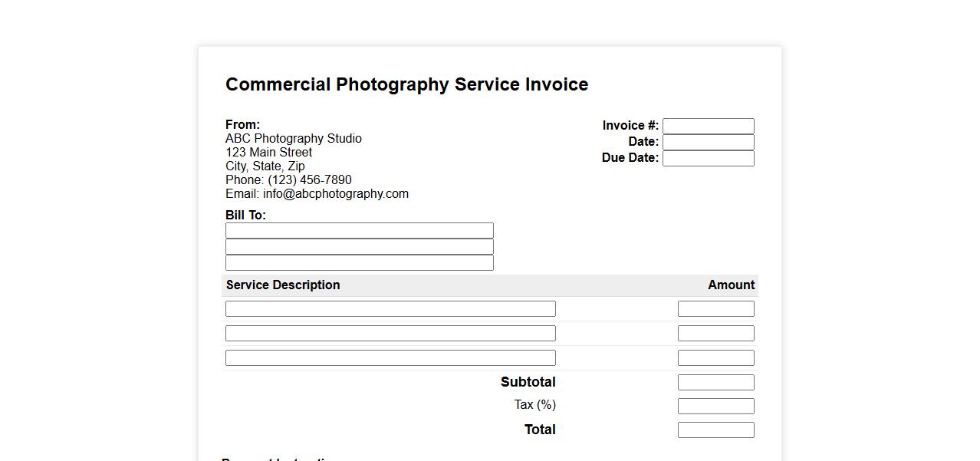Screen dimensions: 980x461
Task: Focus the Date input field
Action: (x=708, y=142)
